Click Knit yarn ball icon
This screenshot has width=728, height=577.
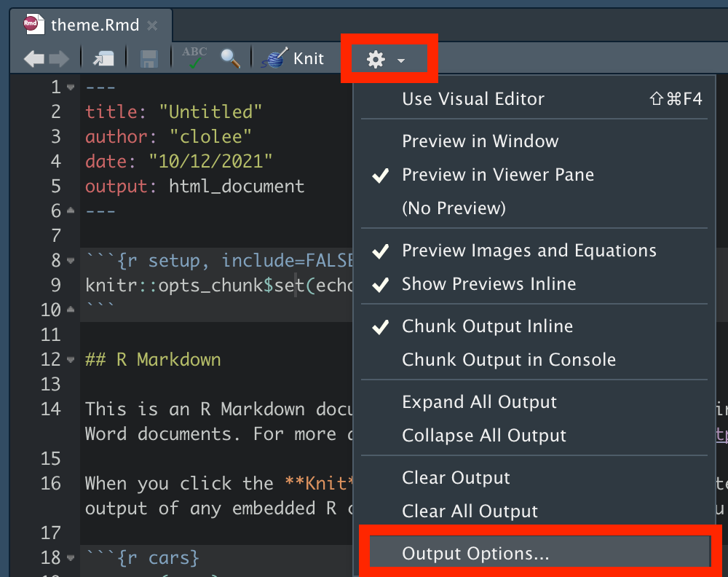[274, 58]
